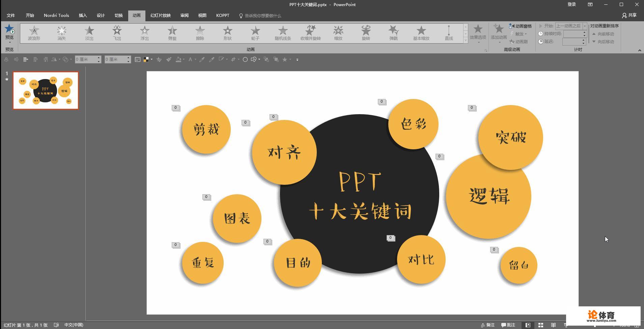The width and height of the screenshot is (644, 329).
Task: Open the 添加动画 add animation dropdown
Action: point(499,34)
